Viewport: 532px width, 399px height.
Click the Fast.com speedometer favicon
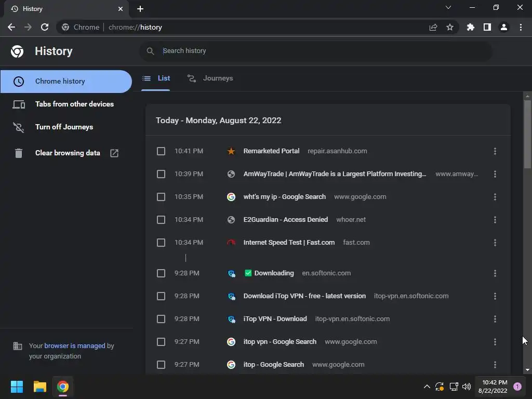point(231,243)
